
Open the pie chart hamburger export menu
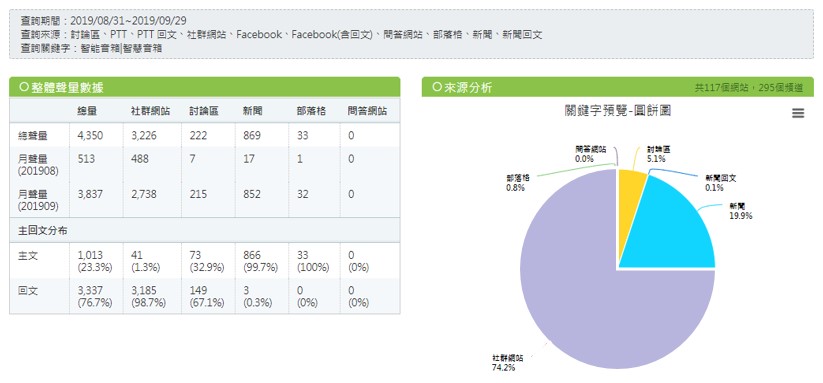click(x=797, y=113)
